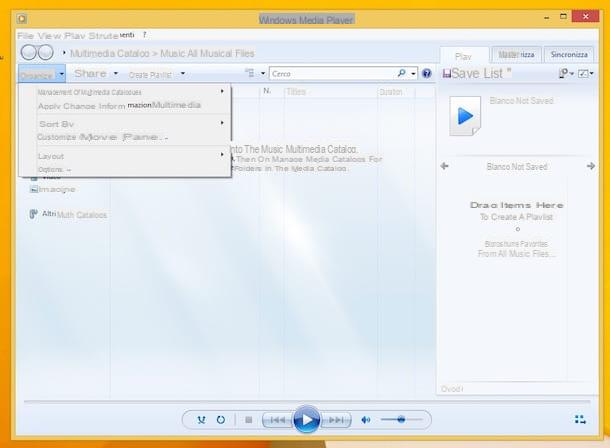Switch to the Play tab
This screenshot has height=448, width=610.
coord(464,56)
